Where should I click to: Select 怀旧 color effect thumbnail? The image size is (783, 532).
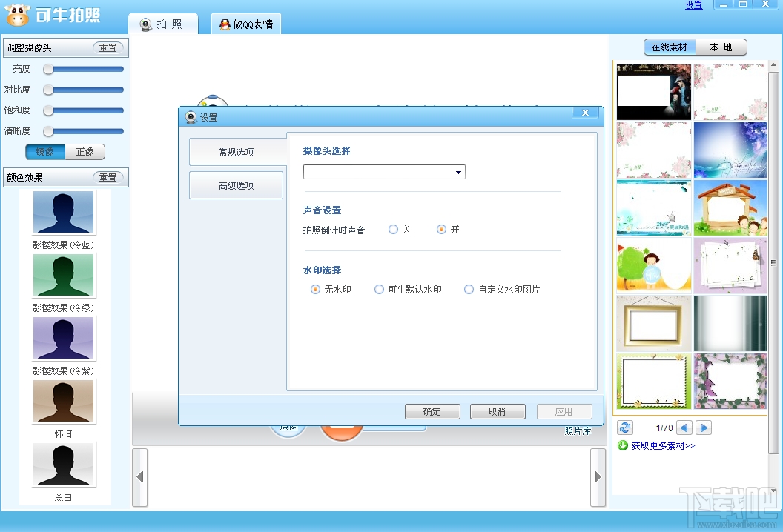64,402
